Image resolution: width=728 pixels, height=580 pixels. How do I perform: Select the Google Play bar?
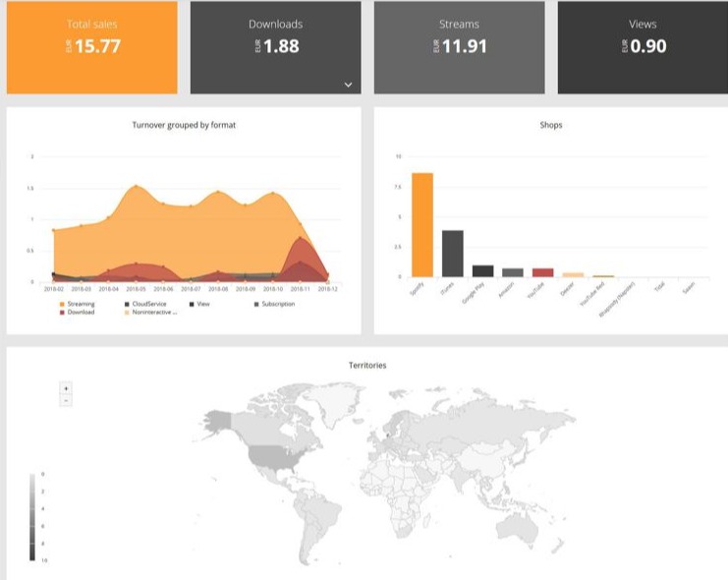[x=482, y=271]
